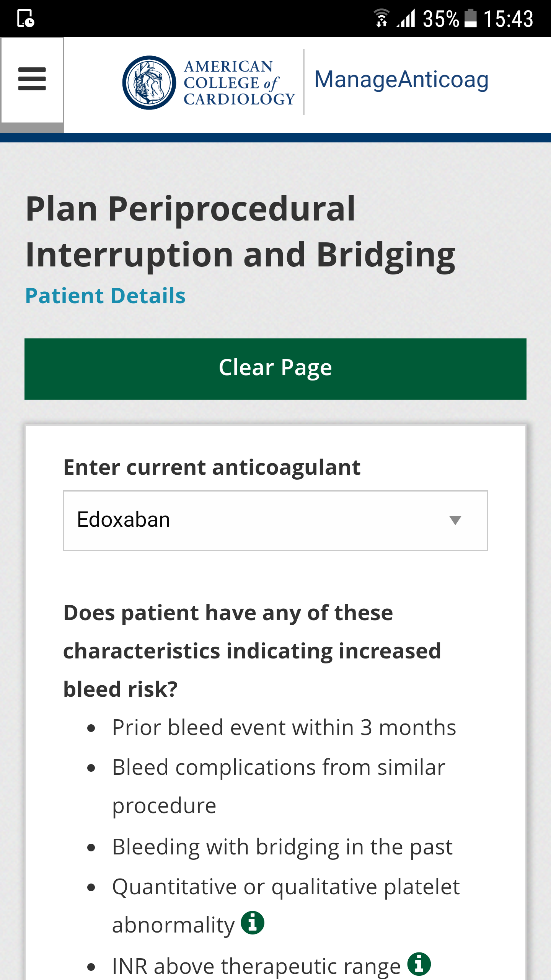Tap the status bar clock showing 15:43
551x980 pixels.
508,18
